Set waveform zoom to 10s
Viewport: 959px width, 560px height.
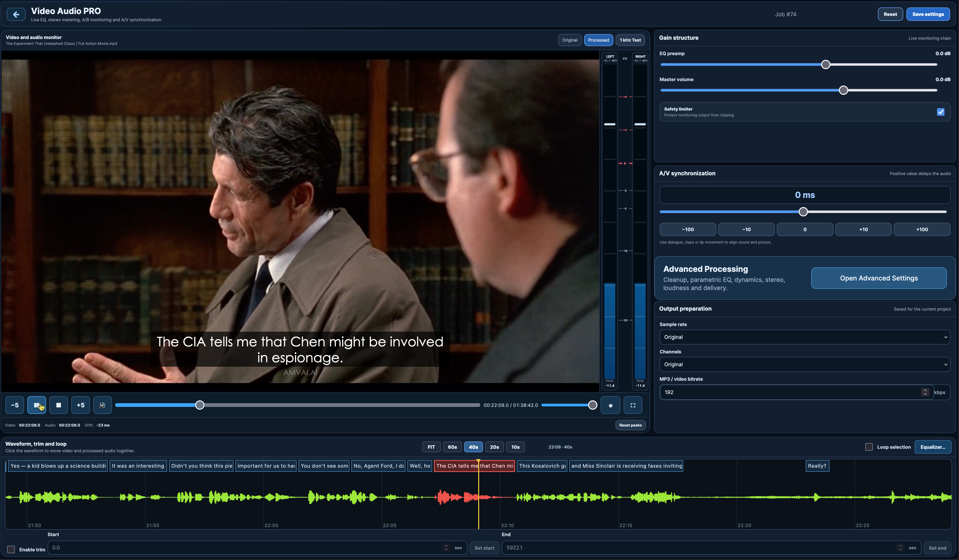(x=516, y=447)
